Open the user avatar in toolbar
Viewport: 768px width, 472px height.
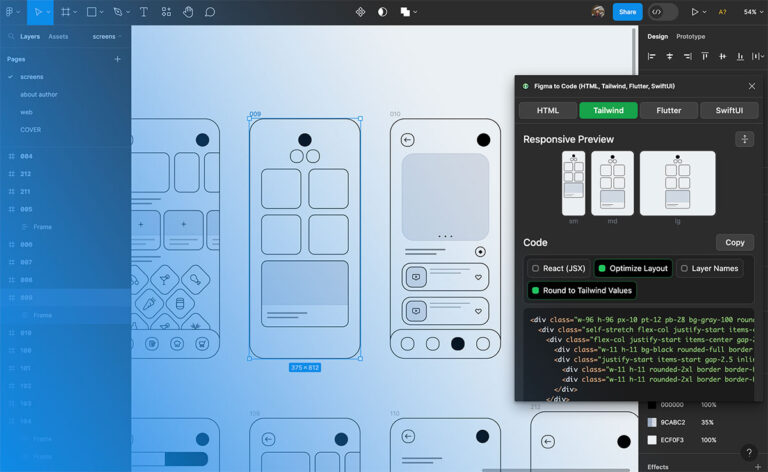pos(598,12)
